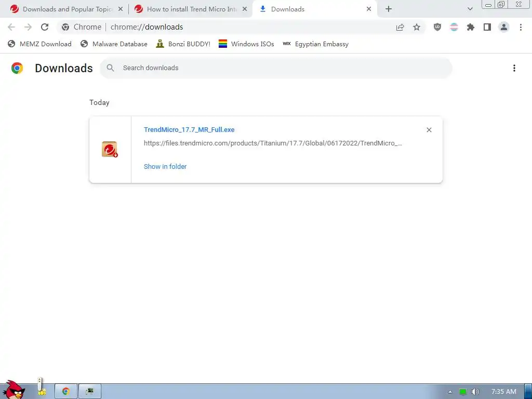Open the Angry Birds start button
Screen dimensions: 532x399
tap(14, 390)
